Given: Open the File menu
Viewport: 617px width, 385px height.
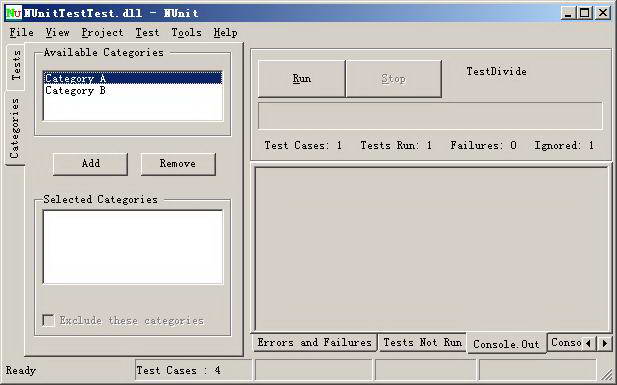Looking at the screenshot, I should [22, 33].
